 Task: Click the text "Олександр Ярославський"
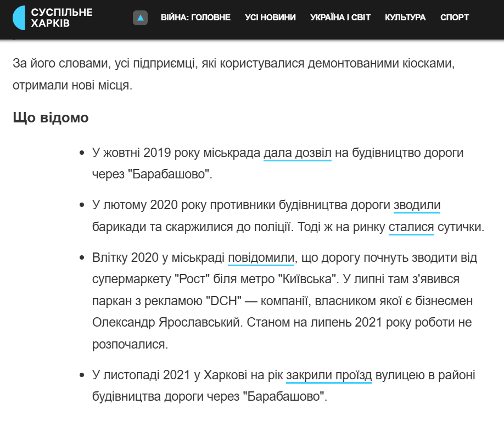coord(166,322)
